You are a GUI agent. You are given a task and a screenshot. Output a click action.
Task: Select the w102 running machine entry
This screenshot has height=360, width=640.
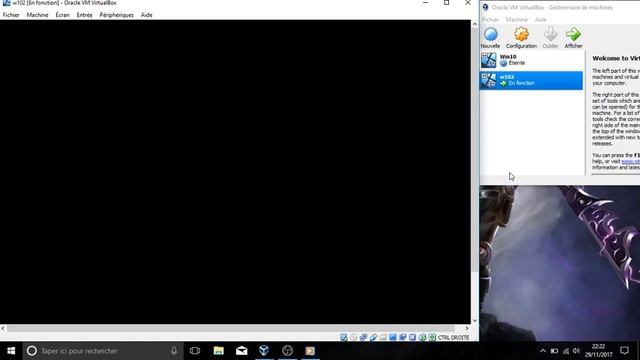point(531,80)
